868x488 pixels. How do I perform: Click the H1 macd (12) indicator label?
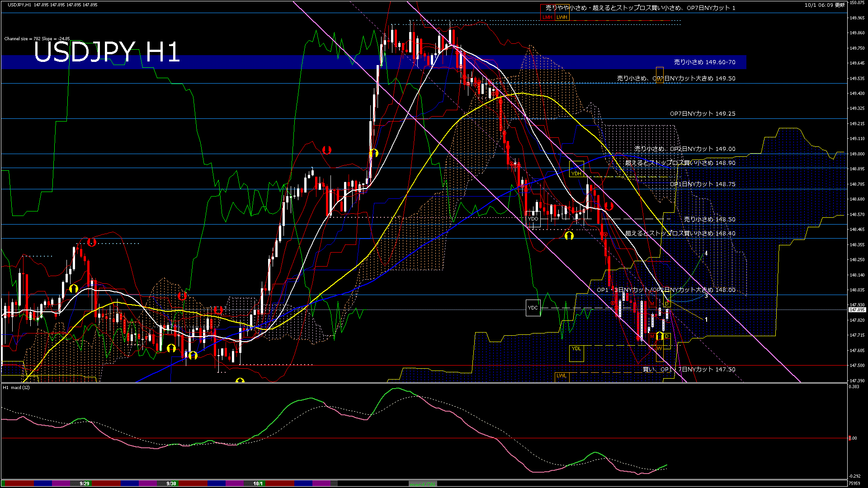[16, 388]
